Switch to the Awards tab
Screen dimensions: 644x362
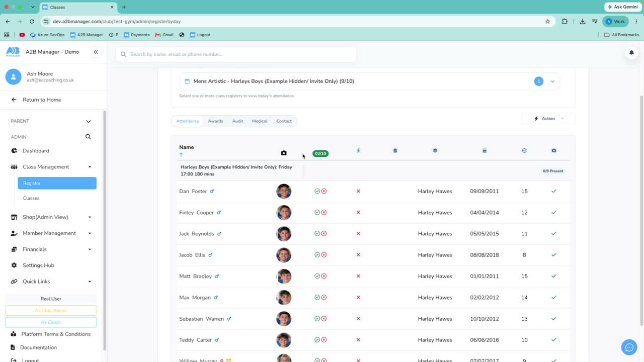[x=215, y=121]
